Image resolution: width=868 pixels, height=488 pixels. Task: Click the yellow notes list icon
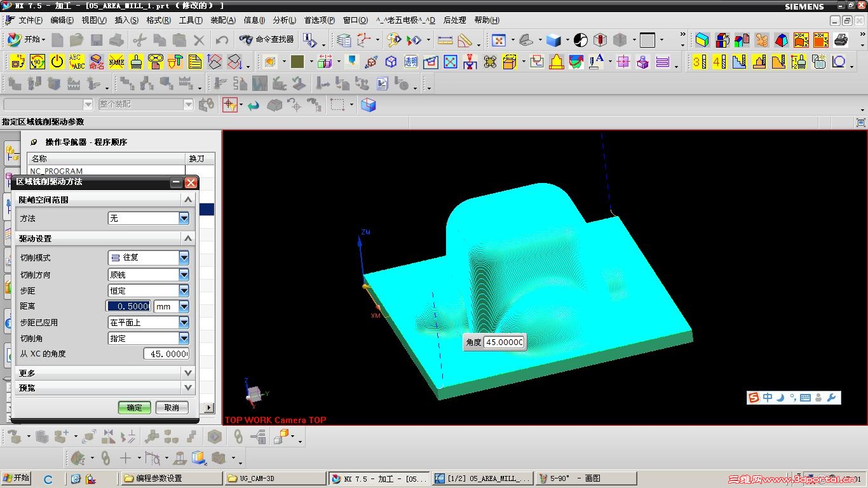(195, 62)
